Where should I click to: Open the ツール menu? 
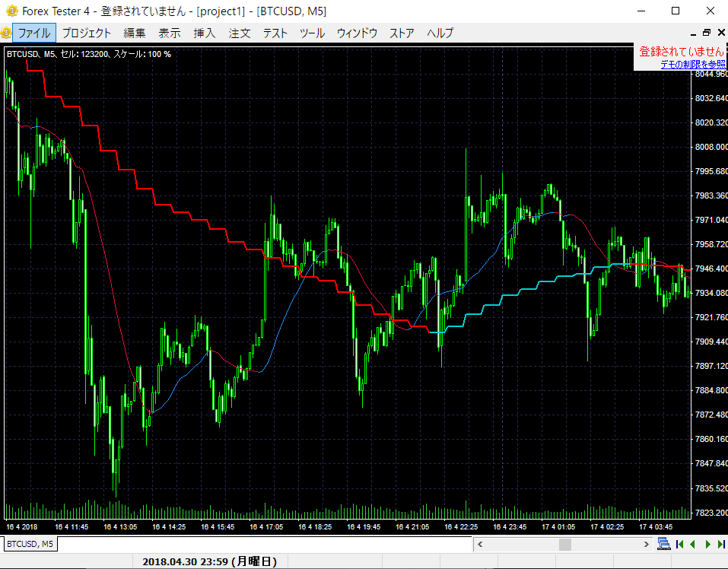(312, 33)
